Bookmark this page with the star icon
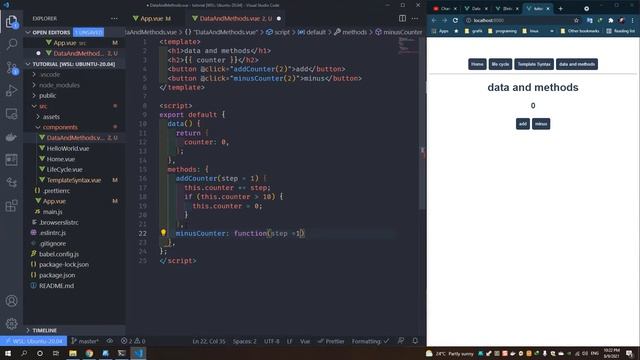 (576, 20)
